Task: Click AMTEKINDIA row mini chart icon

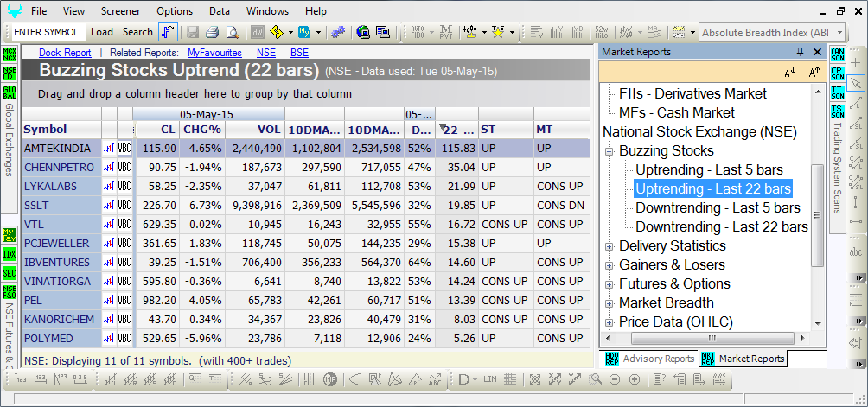Action: (109, 149)
